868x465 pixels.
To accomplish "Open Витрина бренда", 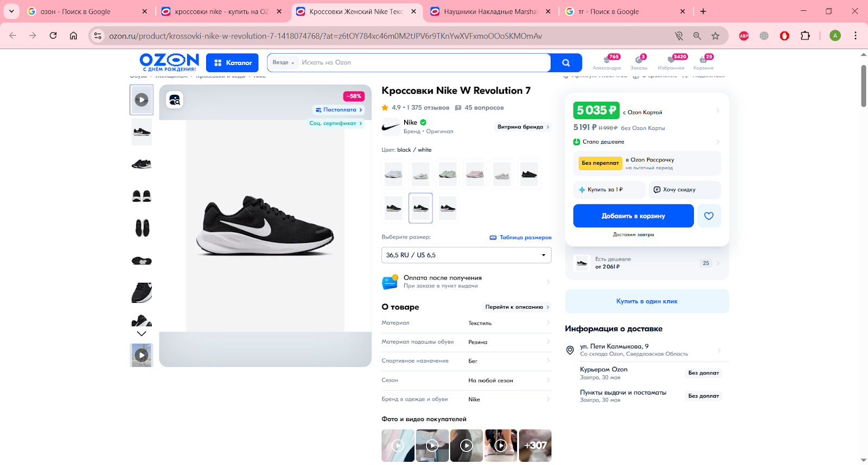I will [524, 127].
